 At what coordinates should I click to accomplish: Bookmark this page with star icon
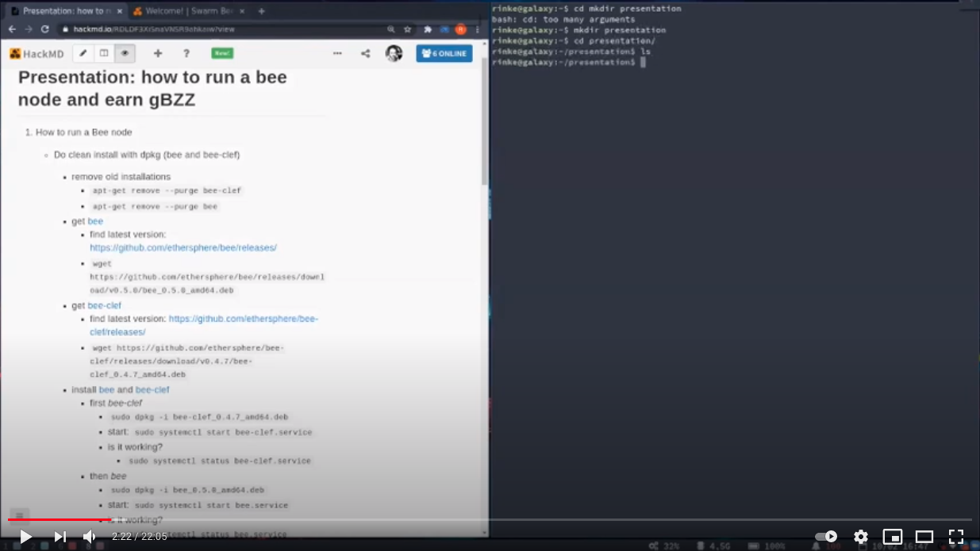point(408,29)
